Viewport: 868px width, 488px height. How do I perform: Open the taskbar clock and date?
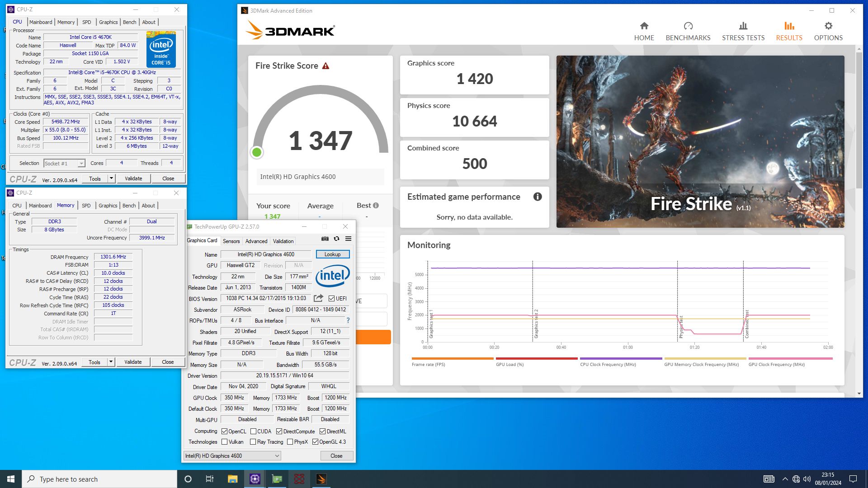[x=828, y=479]
